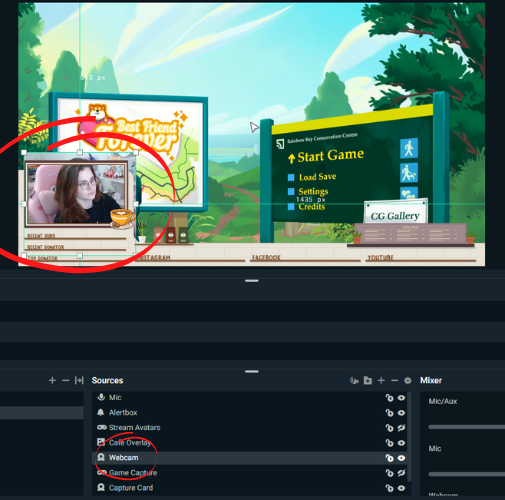
Task: Click the microphone icon of the Mic source
Action: click(101, 397)
